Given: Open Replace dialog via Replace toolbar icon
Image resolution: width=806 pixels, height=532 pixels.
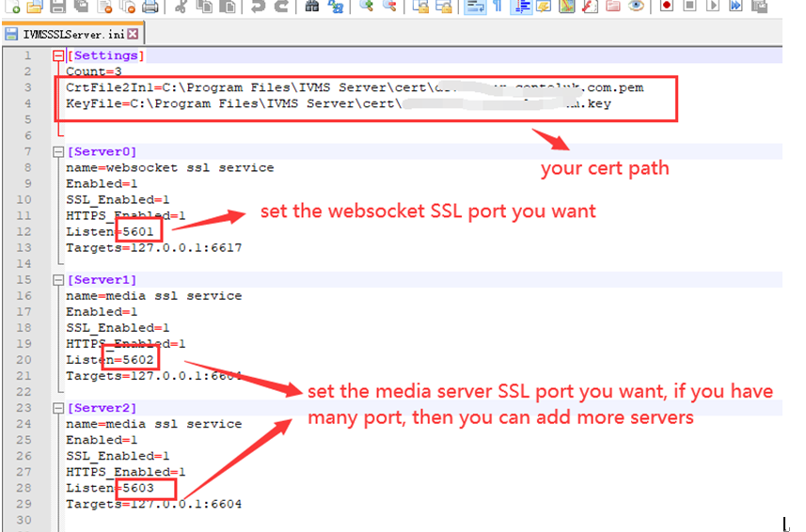Looking at the screenshot, I should pos(335,7).
